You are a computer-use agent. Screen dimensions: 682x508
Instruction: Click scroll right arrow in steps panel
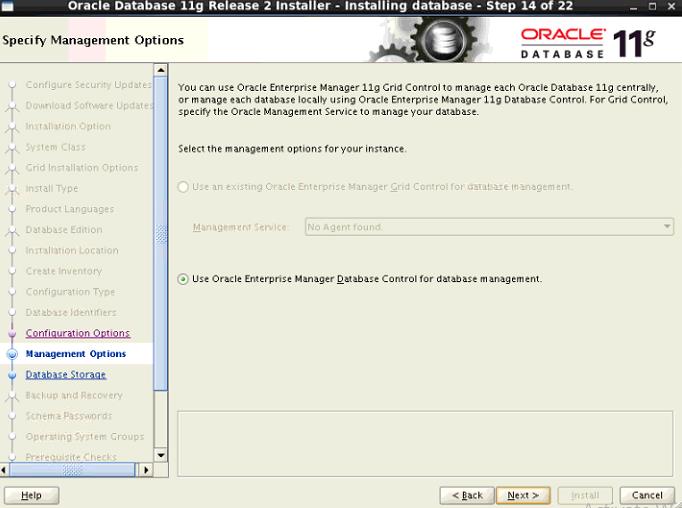point(146,470)
